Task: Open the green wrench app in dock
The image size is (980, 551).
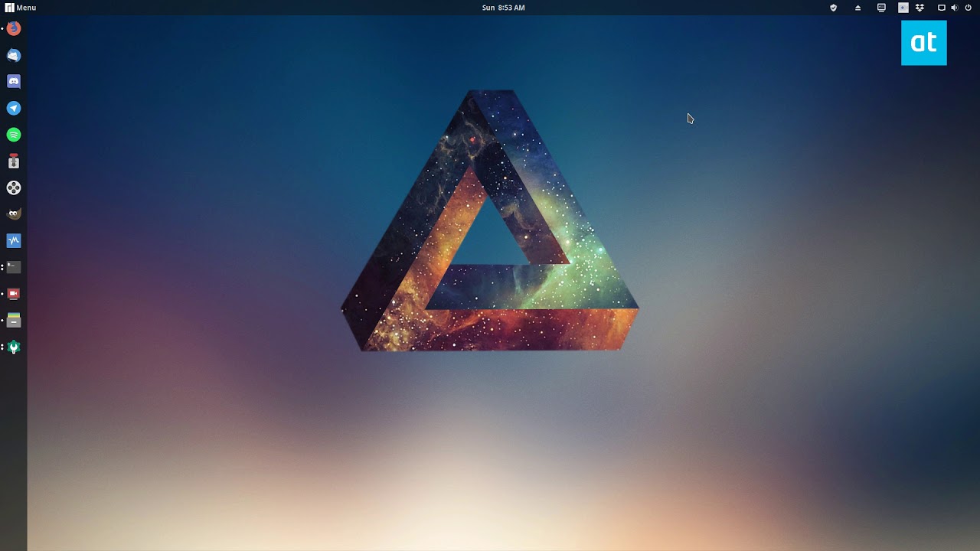Action: 14,347
